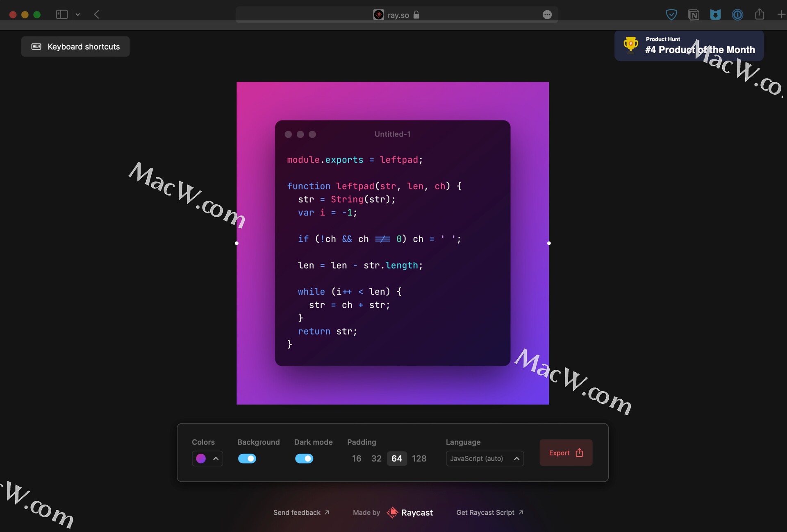Click the Safari share icon
Screen dimensions: 787x532
coord(760,14)
